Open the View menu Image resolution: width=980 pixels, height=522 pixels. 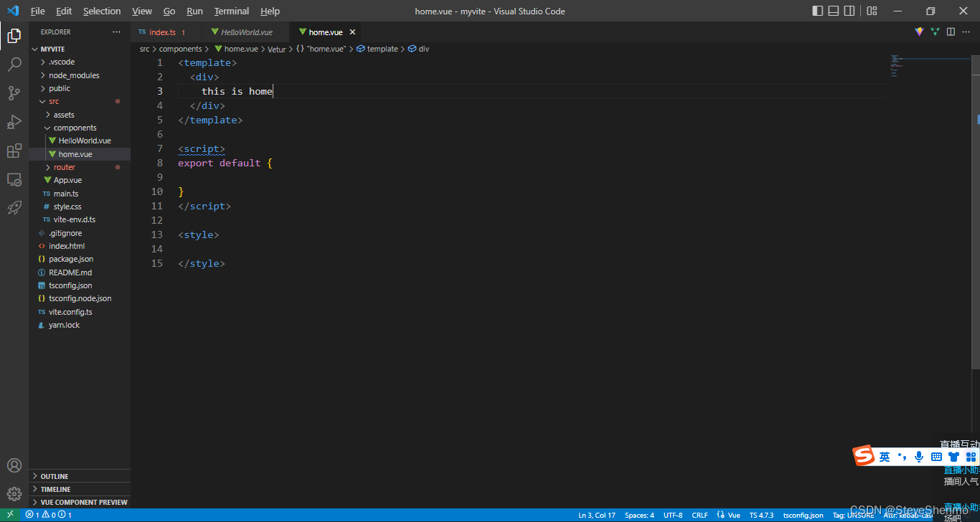click(142, 11)
